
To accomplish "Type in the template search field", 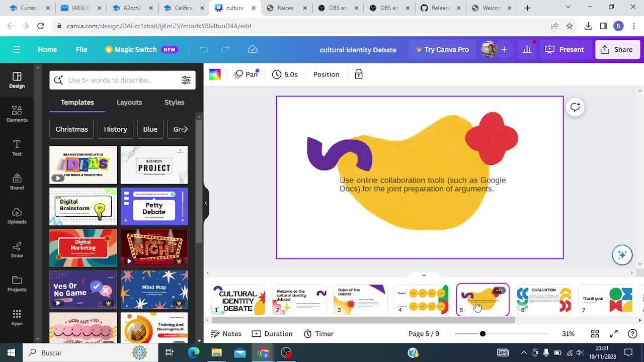I will [x=122, y=80].
